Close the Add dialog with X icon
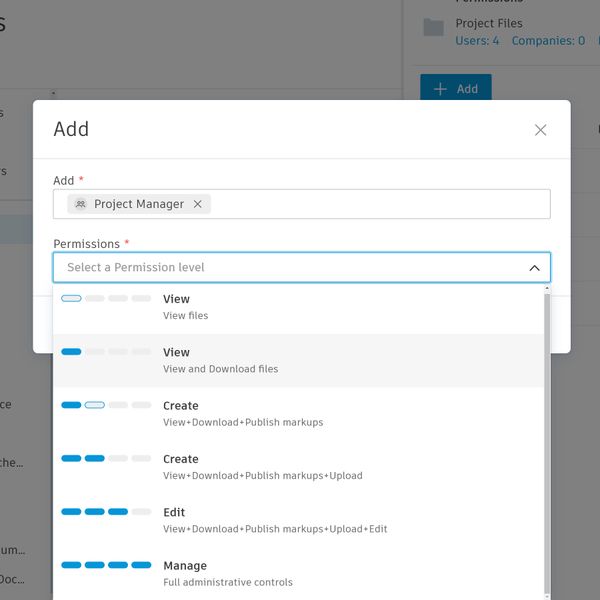 point(541,130)
